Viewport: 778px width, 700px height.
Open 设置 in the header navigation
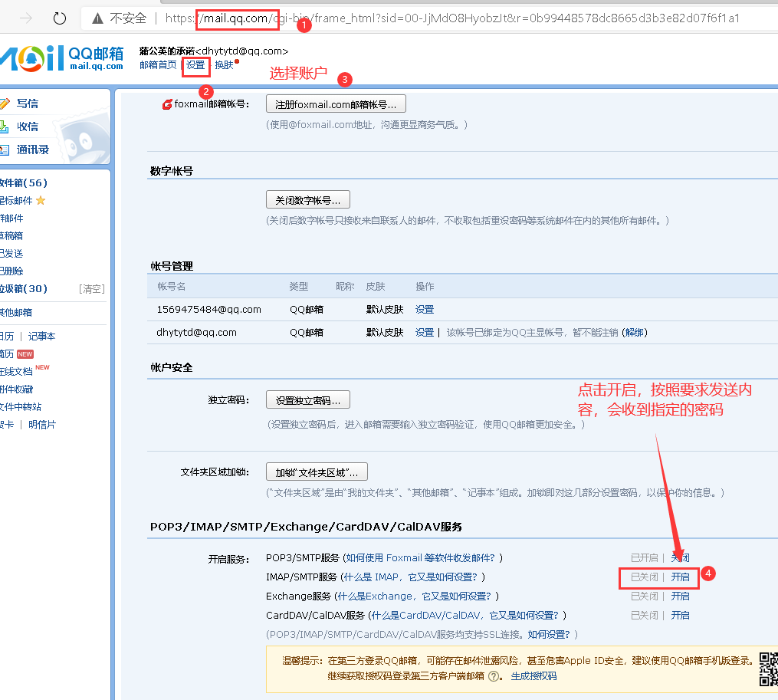click(195, 65)
